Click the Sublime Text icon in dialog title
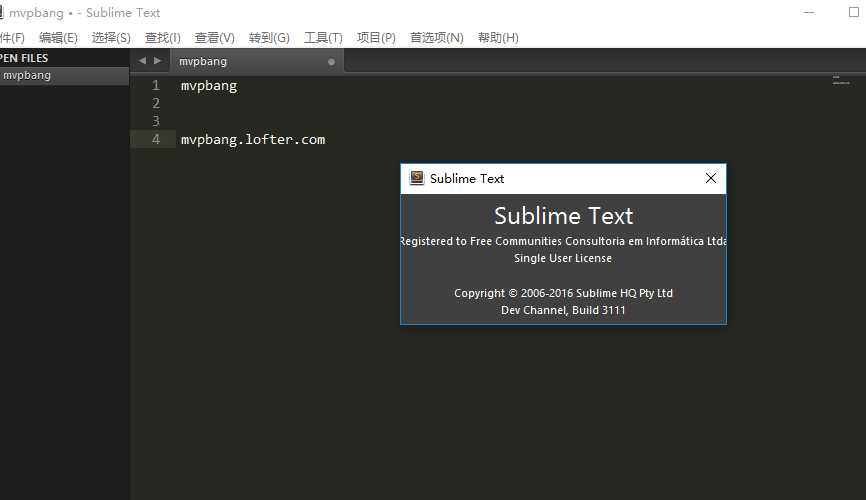This screenshot has height=500, width=866. click(416, 178)
